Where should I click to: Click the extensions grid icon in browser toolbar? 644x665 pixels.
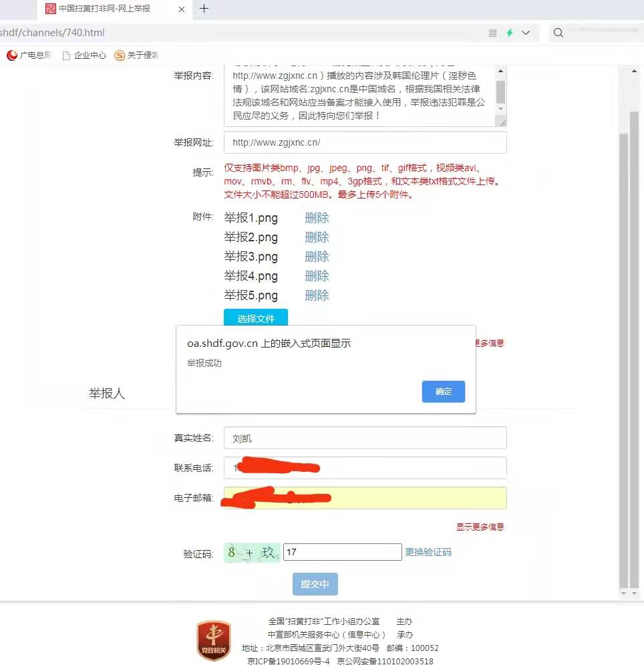coord(492,32)
